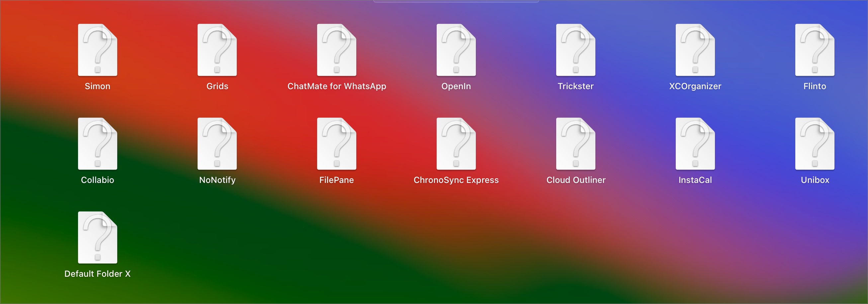
Task: Open the InstaCal app icon
Action: [695, 144]
